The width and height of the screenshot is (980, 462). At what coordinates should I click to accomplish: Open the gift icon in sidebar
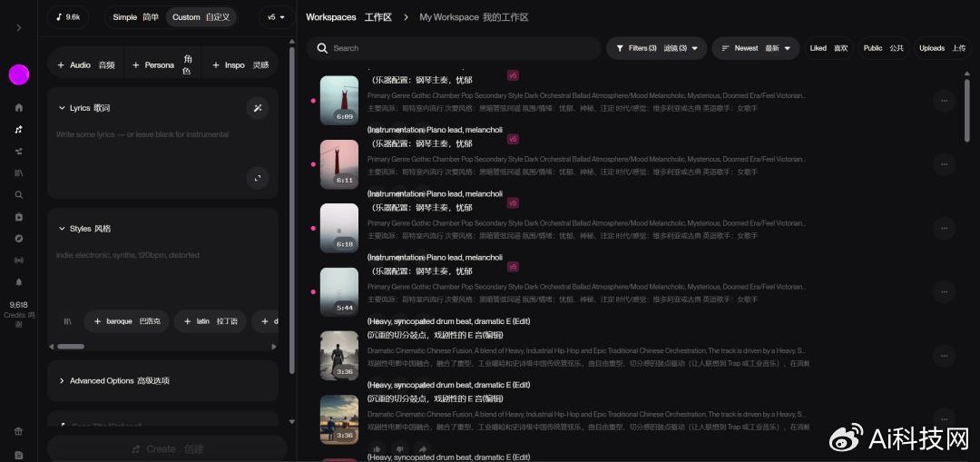coord(19,431)
